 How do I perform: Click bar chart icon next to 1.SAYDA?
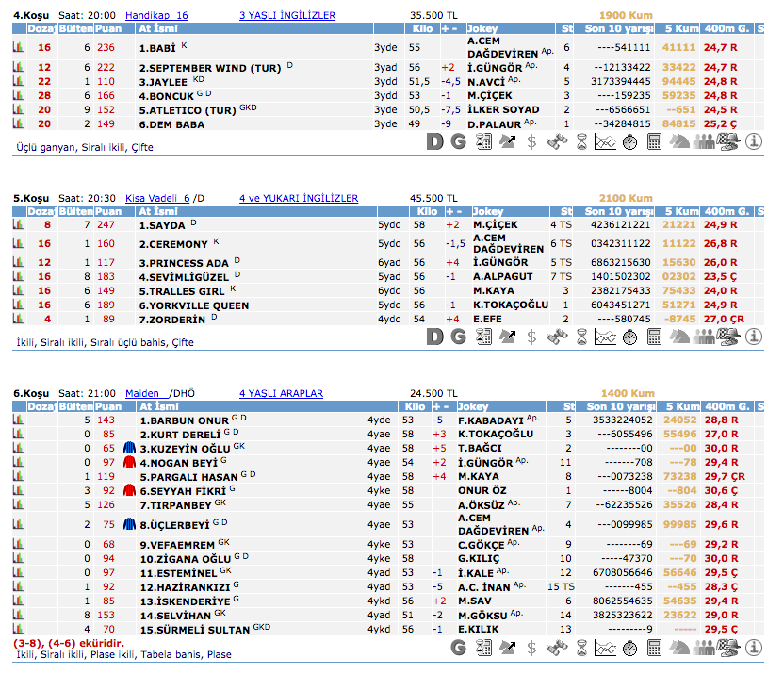pyautogui.click(x=18, y=225)
